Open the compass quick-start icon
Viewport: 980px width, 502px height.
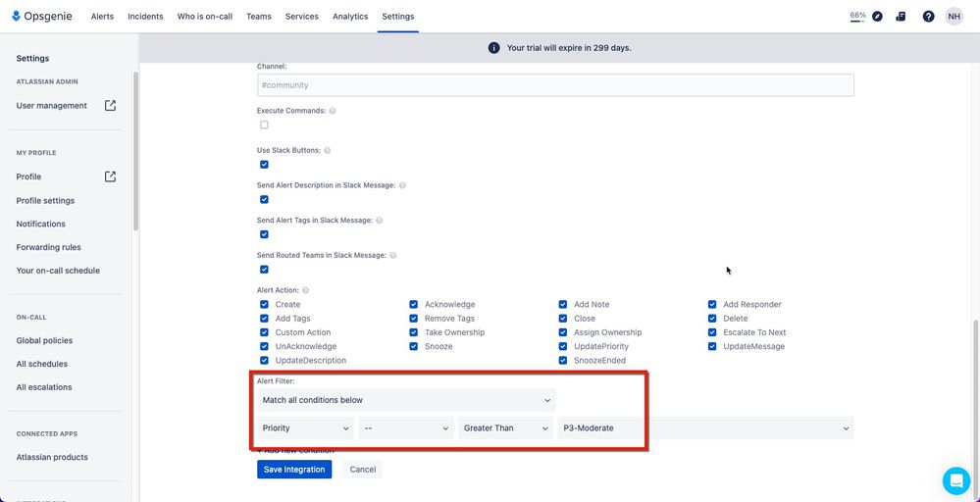click(x=878, y=17)
